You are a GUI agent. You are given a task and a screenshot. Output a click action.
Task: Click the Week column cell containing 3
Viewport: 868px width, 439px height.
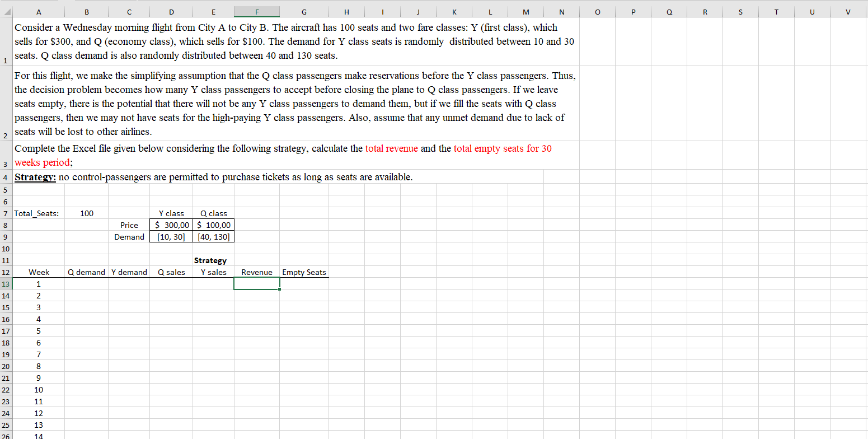(x=39, y=307)
